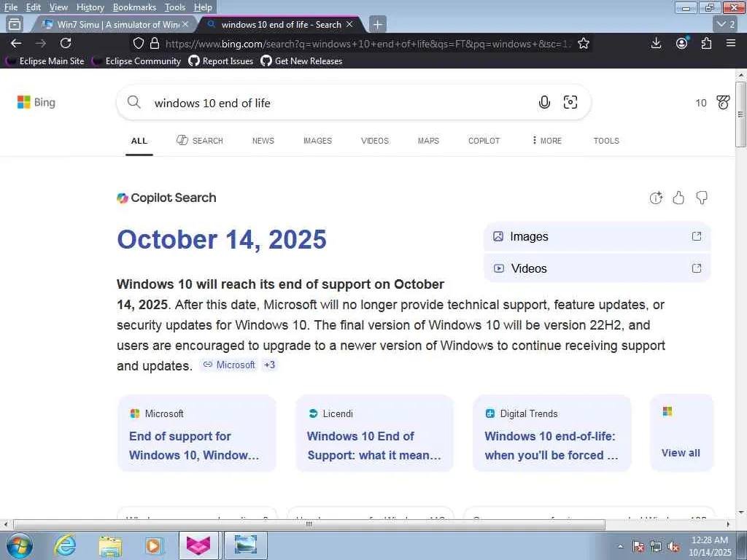The width and height of the screenshot is (747, 560).
Task: Close the windows 10 end of life tab
Action: 349,24
